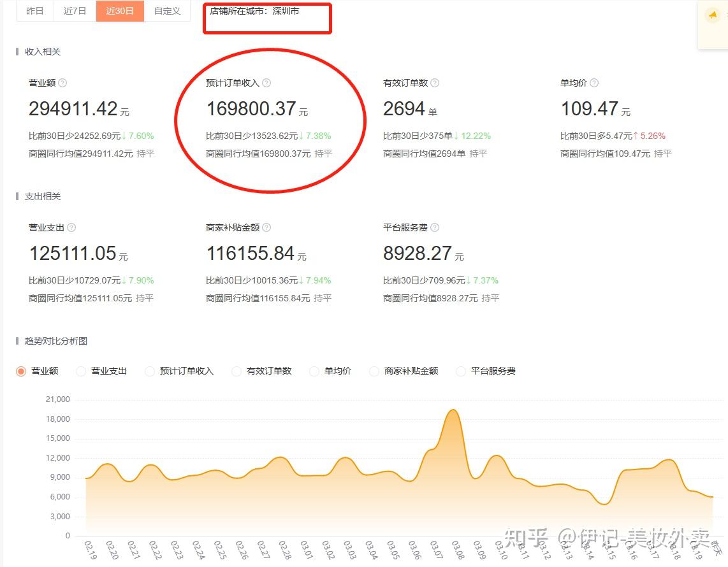Click the 深圳市 store city box
The height and width of the screenshot is (567, 728).
tap(268, 18)
